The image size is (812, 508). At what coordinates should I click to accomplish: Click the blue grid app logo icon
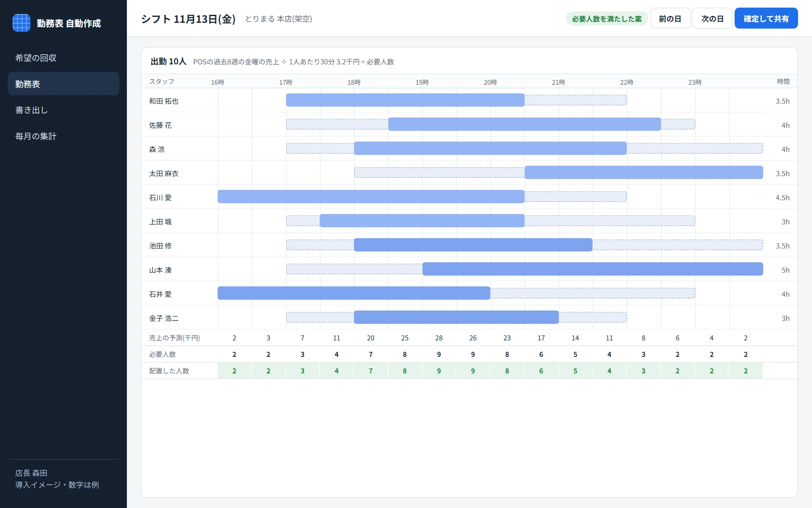coord(22,23)
